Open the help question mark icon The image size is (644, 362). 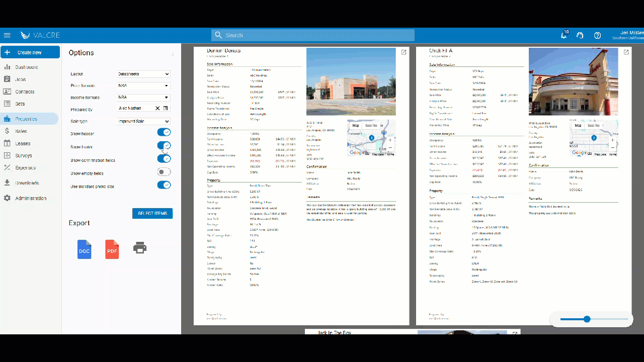pyautogui.click(x=598, y=35)
